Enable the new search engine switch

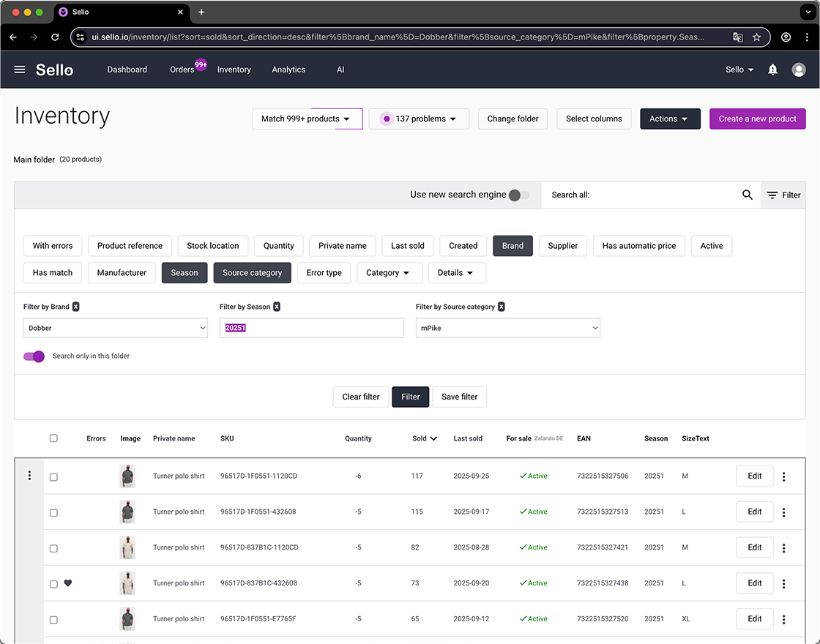point(518,195)
